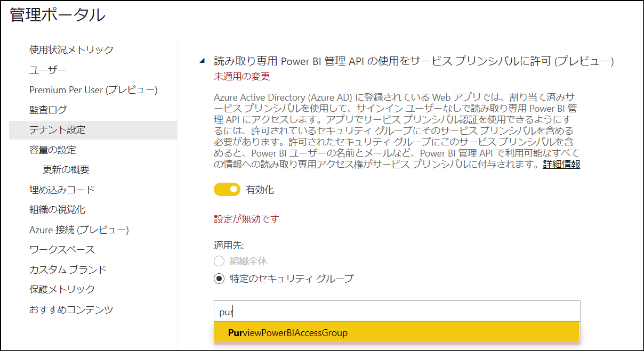The height and width of the screenshot is (351, 644).
Task: Go to 監査ログ page
Action: pyautogui.click(x=48, y=110)
